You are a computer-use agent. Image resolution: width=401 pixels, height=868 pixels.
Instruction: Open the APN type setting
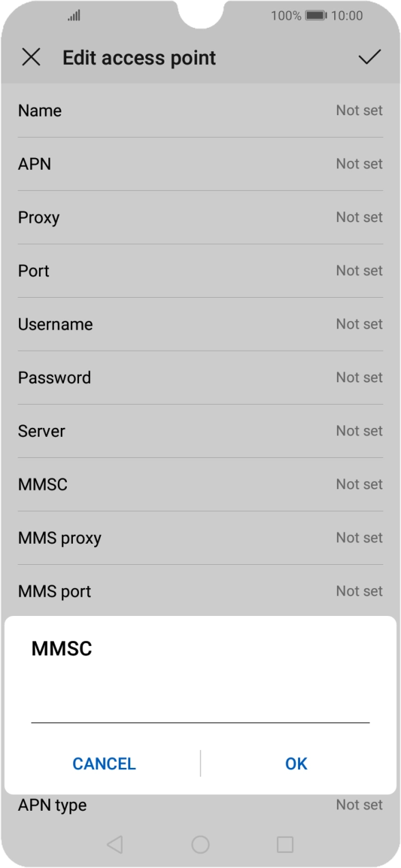point(200,805)
